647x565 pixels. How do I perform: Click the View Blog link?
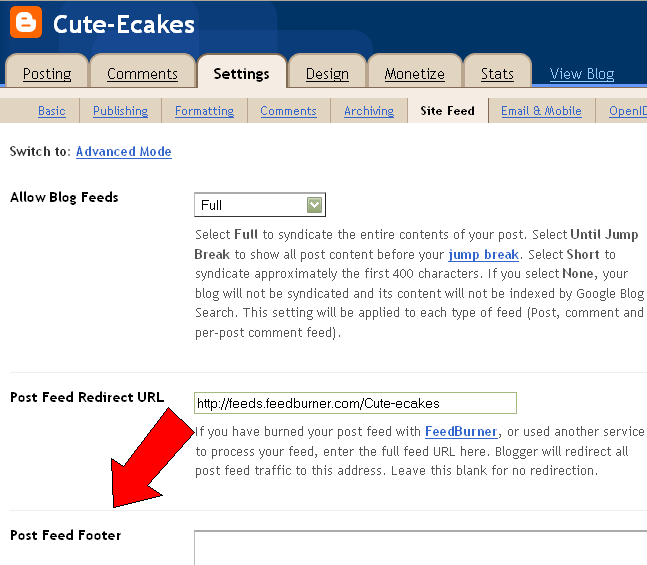(x=582, y=74)
